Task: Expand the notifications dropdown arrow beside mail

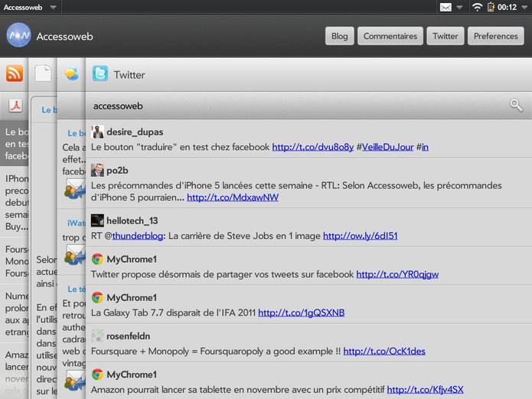Action: tap(459, 7)
